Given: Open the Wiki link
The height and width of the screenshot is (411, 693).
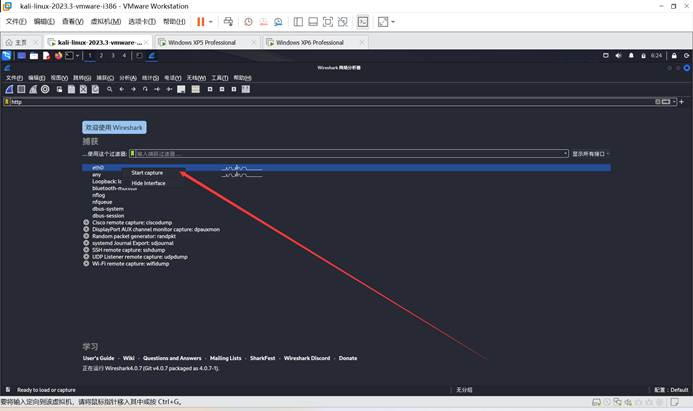Looking at the screenshot, I should pos(129,358).
